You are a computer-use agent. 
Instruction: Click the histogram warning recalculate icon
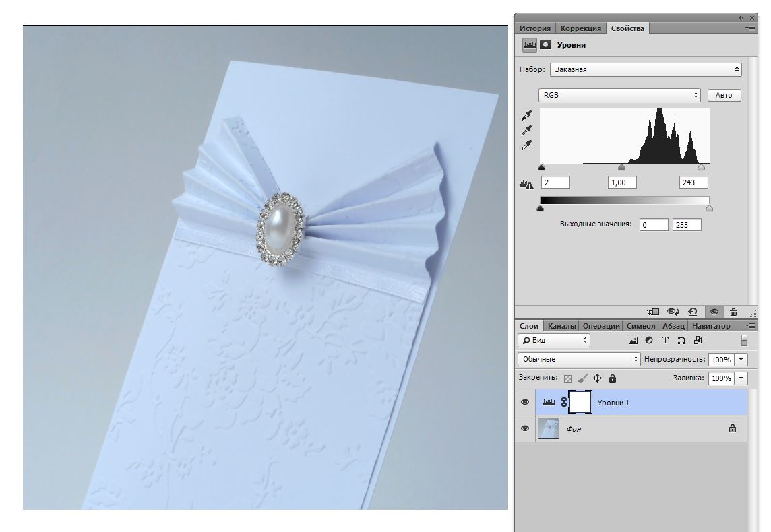526,185
